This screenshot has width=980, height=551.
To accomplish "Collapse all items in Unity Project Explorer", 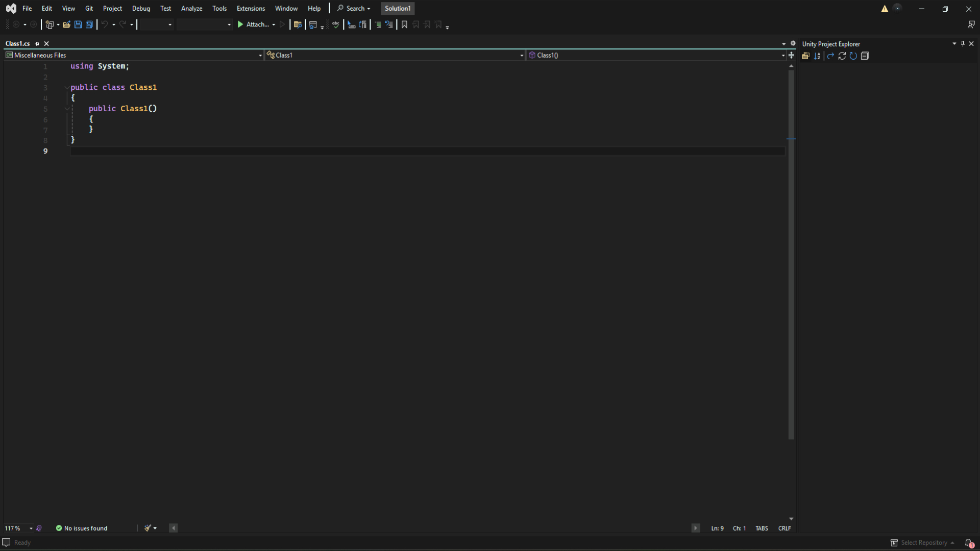I will click(865, 56).
